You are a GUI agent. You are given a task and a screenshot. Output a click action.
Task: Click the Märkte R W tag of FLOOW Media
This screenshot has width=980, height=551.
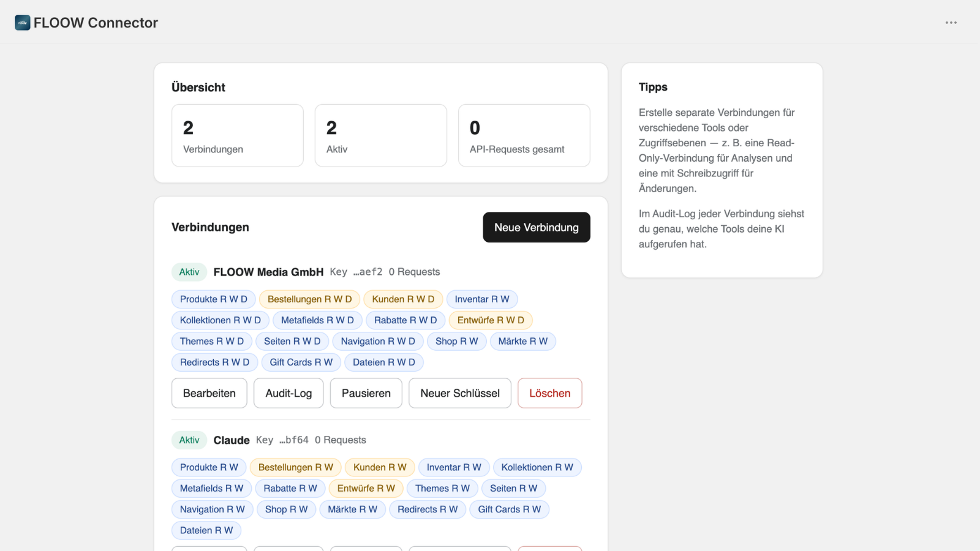(x=523, y=341)
